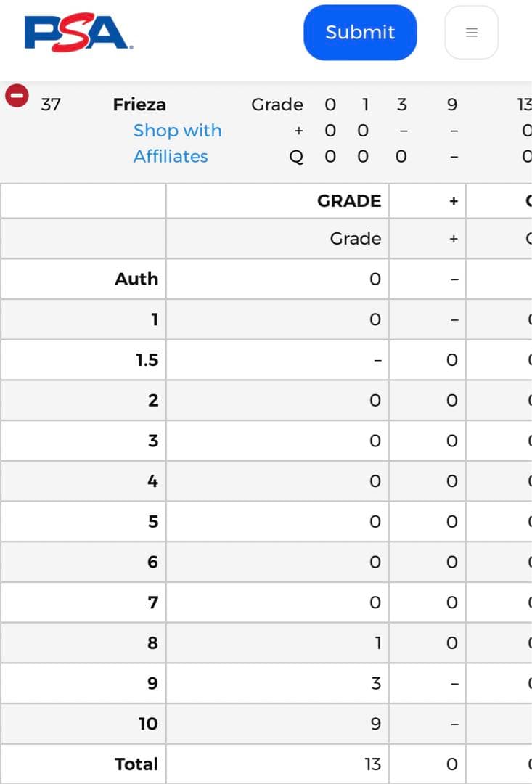Click the blue Submit button
The width and height of the screenshot is (532, 784).
coord(360,33)
